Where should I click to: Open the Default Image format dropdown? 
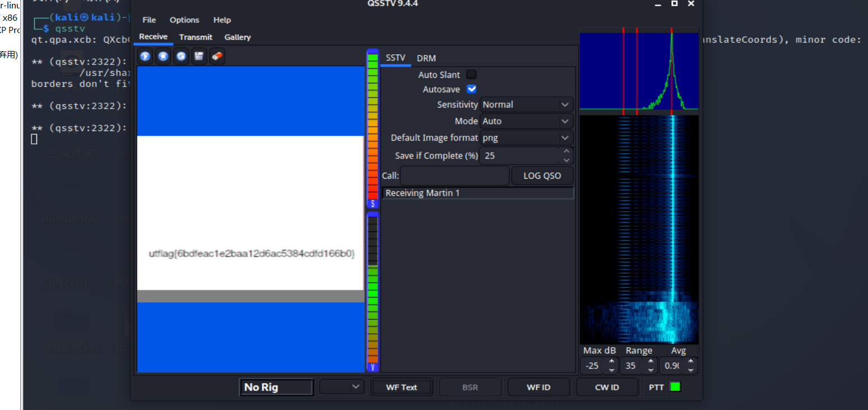526,138
